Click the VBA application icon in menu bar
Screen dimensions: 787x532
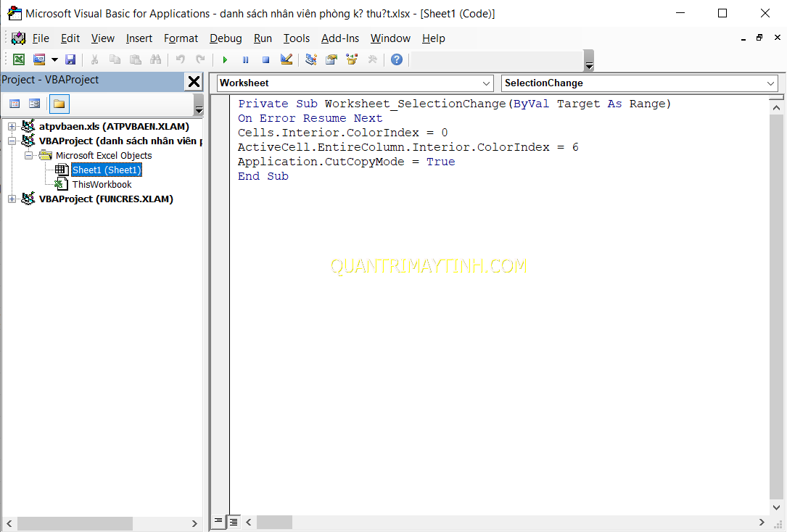click(19, 38)
